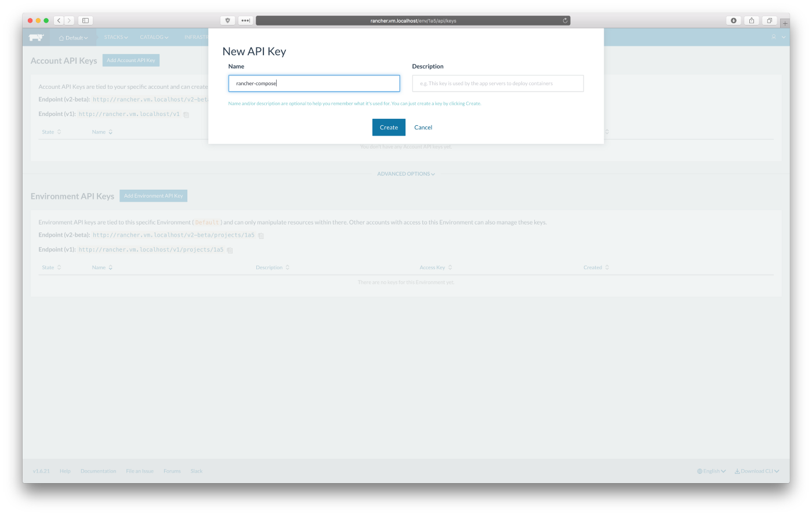812x515 pixels.
Task: Click the optional name hint text
Action: pyautogui.click(x=354, y=104)
